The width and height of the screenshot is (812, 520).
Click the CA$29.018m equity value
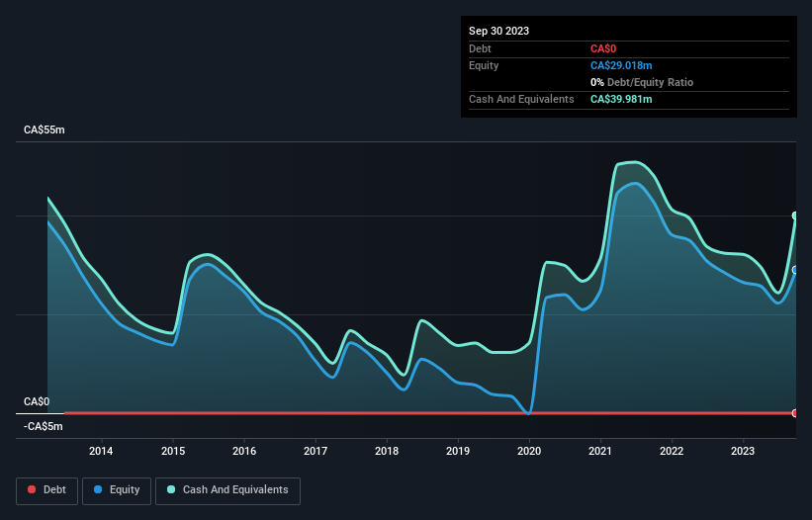(x=621, y=65)
